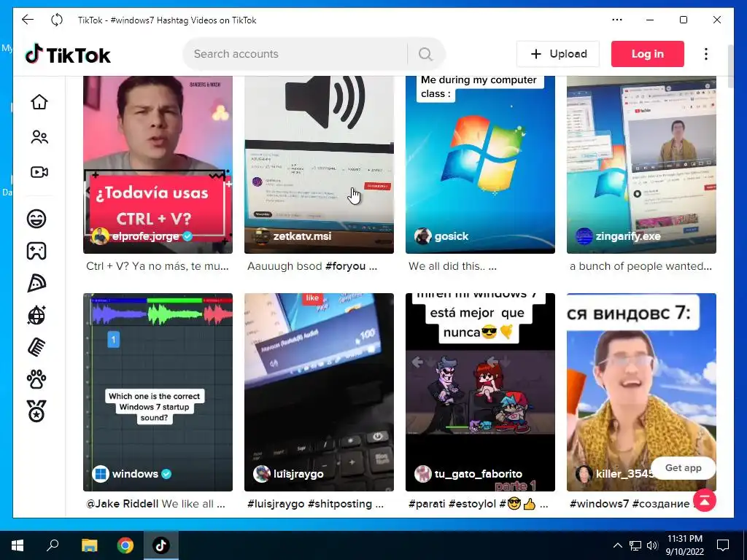Play the luisjraygo laptop keyboard video
This screenshot has height=560, width=747.
319,392
